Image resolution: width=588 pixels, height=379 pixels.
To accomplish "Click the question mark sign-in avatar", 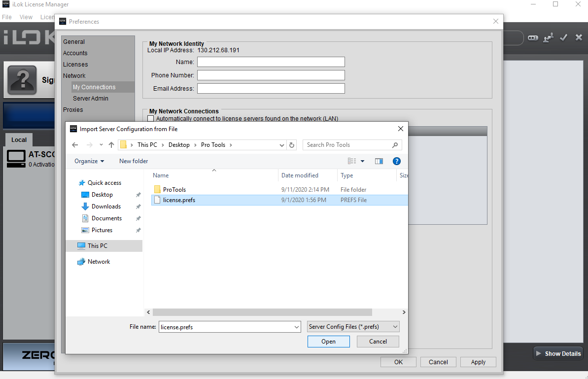I will point(22,80).
